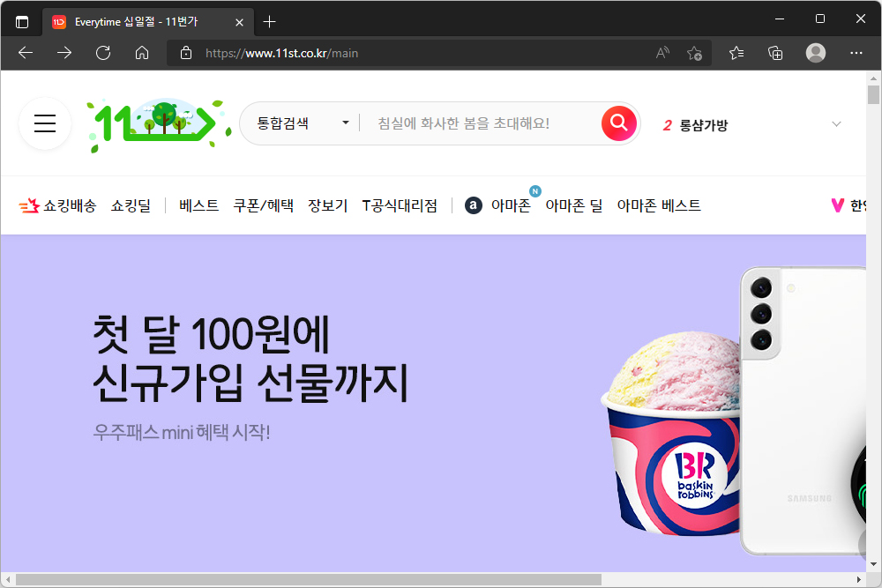Close the 11번가 tab

(239, 22)
